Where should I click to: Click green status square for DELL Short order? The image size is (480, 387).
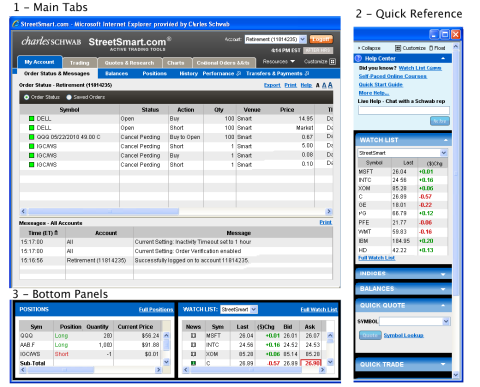coord(32,128)
